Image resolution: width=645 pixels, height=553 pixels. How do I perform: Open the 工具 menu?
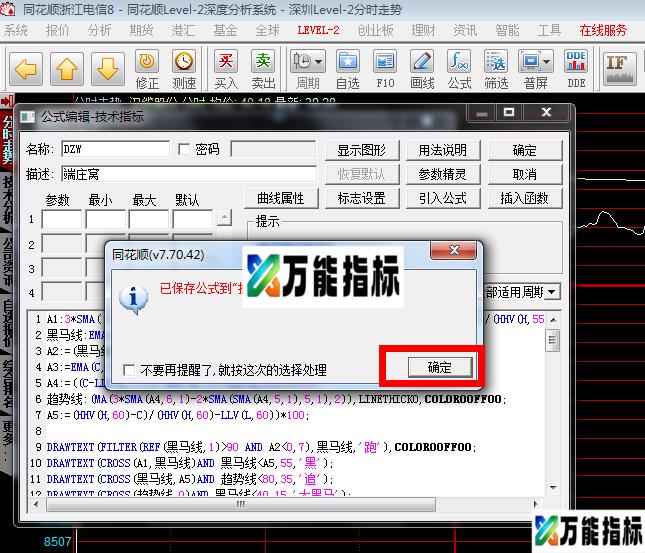point(549,30)
